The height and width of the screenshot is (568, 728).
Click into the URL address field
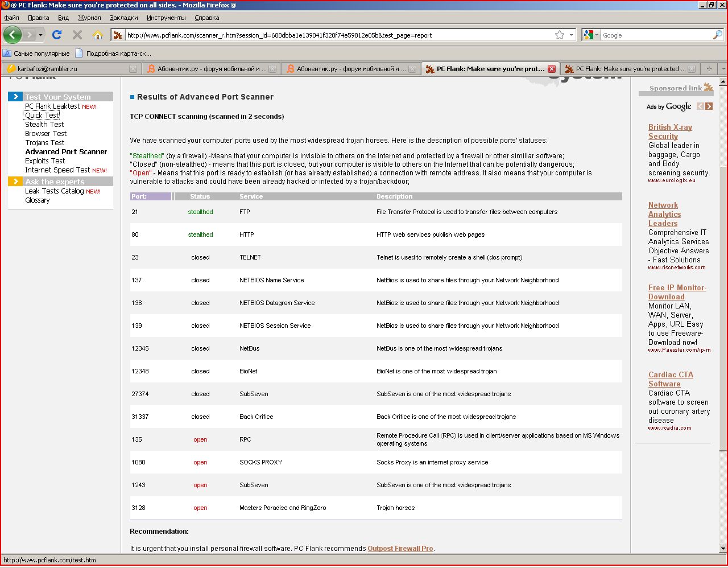[x=339, y=35]
